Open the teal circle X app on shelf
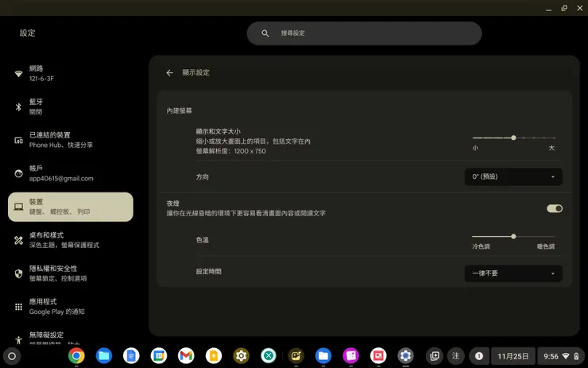588x368 pixels. click(x=269, y=355)
